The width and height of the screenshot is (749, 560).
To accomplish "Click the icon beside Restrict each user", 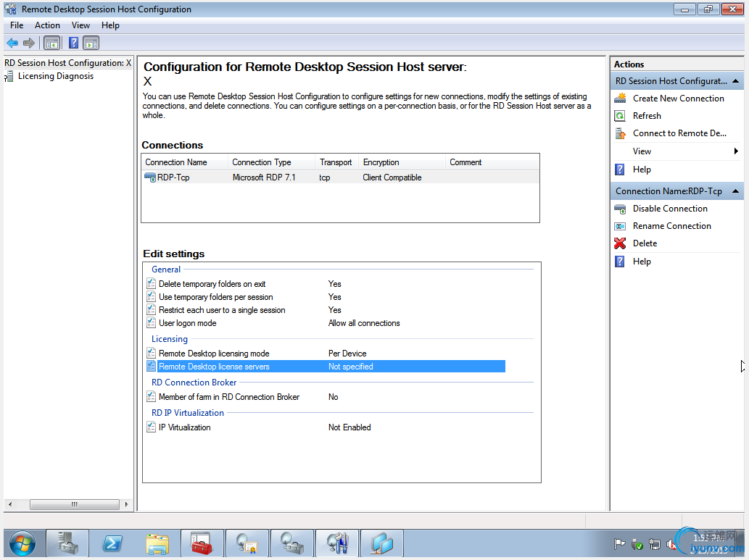I will 151,310.
